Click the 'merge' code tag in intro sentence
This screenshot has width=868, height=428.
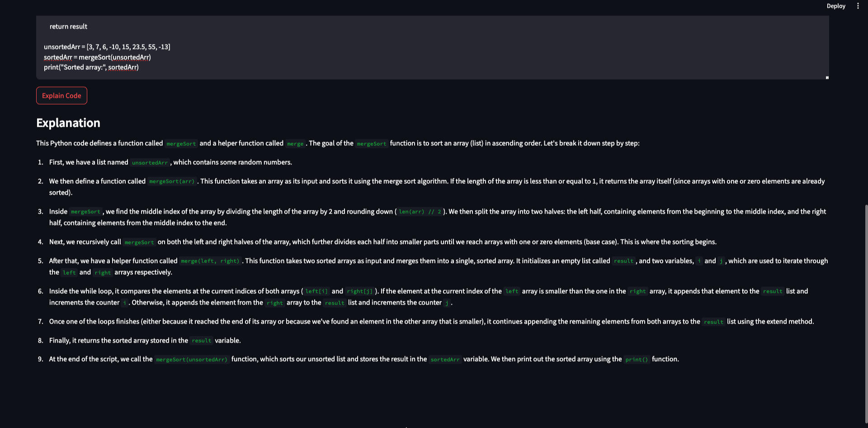pyautogui.click(x=295, y=144)
